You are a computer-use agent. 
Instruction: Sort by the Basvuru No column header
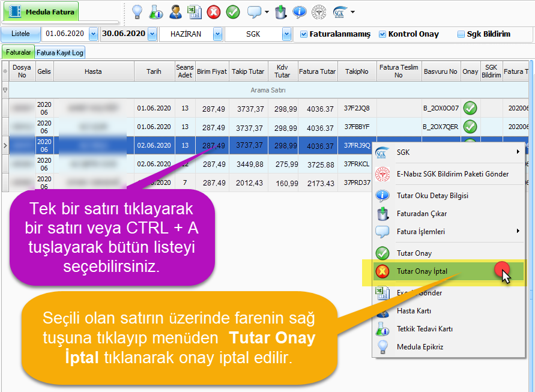(x=441, y=71)
